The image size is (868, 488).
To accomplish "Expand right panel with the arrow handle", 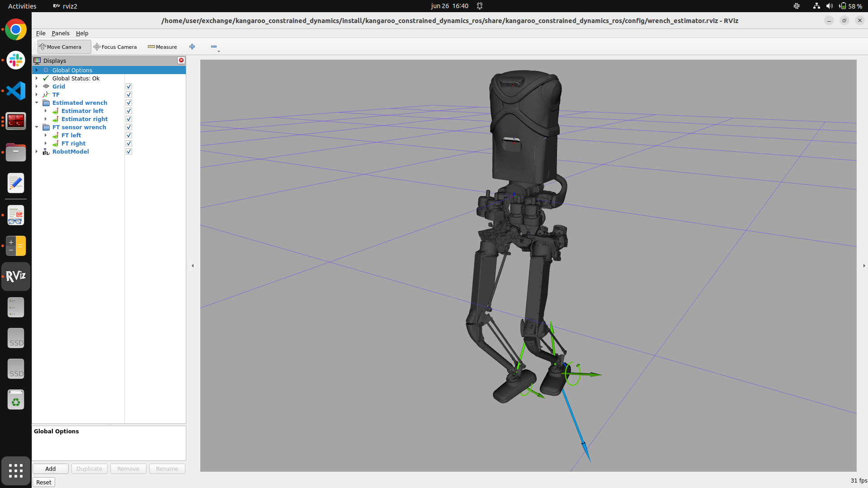I will [x=864, y=266].
